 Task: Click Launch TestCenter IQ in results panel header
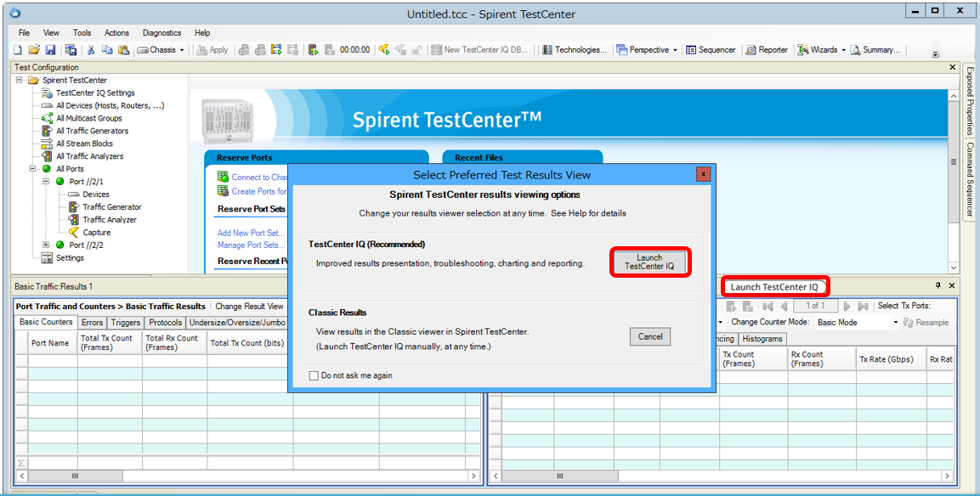click(774, 287)
